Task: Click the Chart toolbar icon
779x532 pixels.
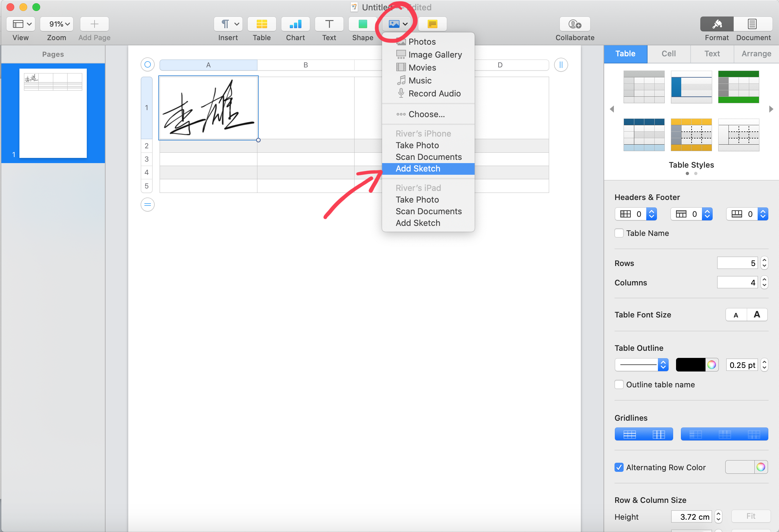Action: (295, 24)
